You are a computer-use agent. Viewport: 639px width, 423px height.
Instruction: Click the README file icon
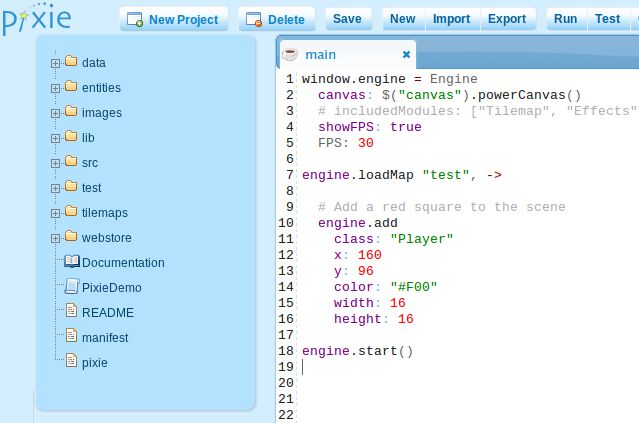71,311
